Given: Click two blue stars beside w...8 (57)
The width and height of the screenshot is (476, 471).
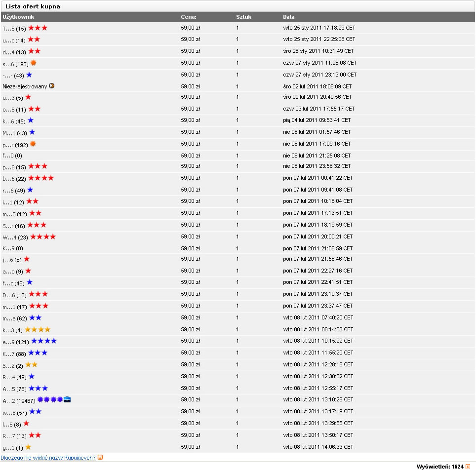Looking at the screenshot, I should [x=35, y=412].
